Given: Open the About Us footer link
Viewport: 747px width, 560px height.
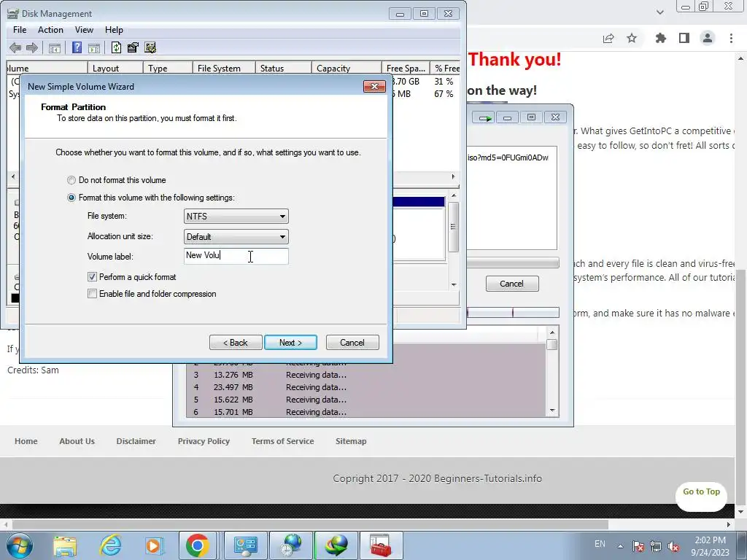Looking at the screenshot, I should point(77,441).
